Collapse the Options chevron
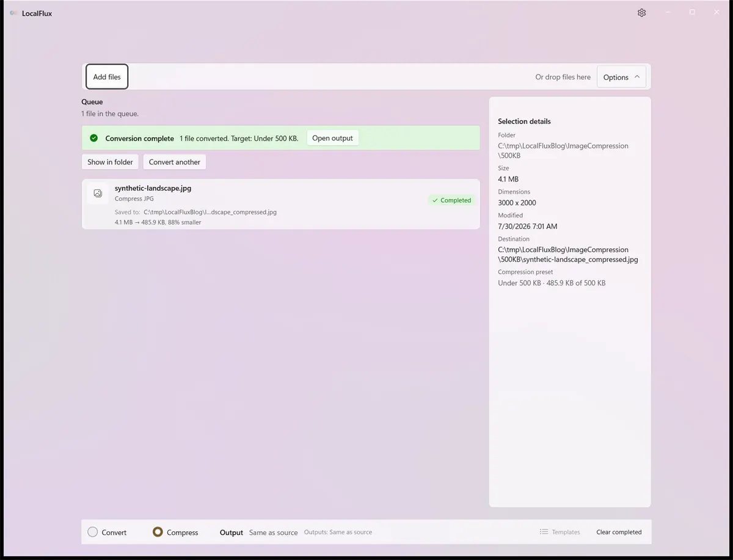This screenshot has width=733, height=560. [x=637, y=77]
